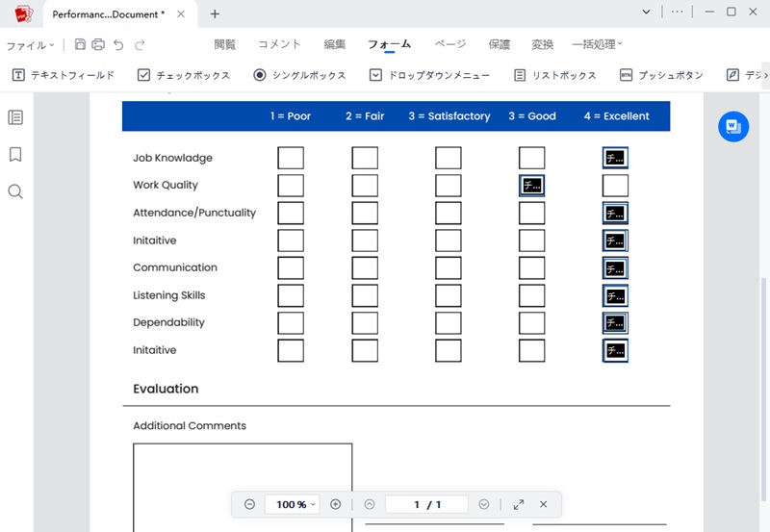Select the Push Button (プッシュボタン) tool
Screen dimensions: 770x532
pyautogui.click(x=661, y=75)
